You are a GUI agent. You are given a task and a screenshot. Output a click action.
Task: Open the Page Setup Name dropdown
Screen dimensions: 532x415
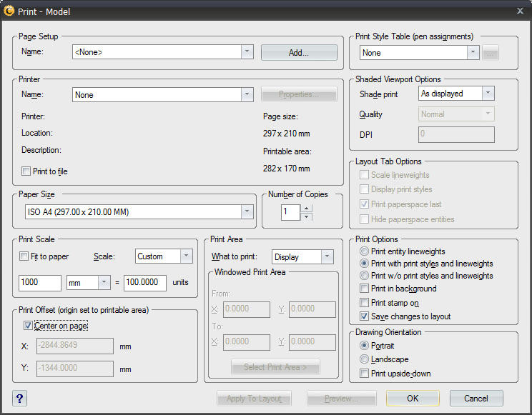(x=247, y=52)
